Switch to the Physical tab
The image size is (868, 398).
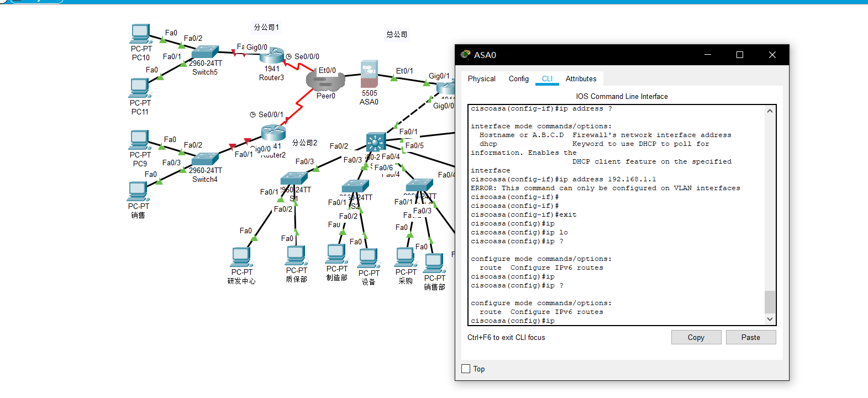tap(482, 79)
